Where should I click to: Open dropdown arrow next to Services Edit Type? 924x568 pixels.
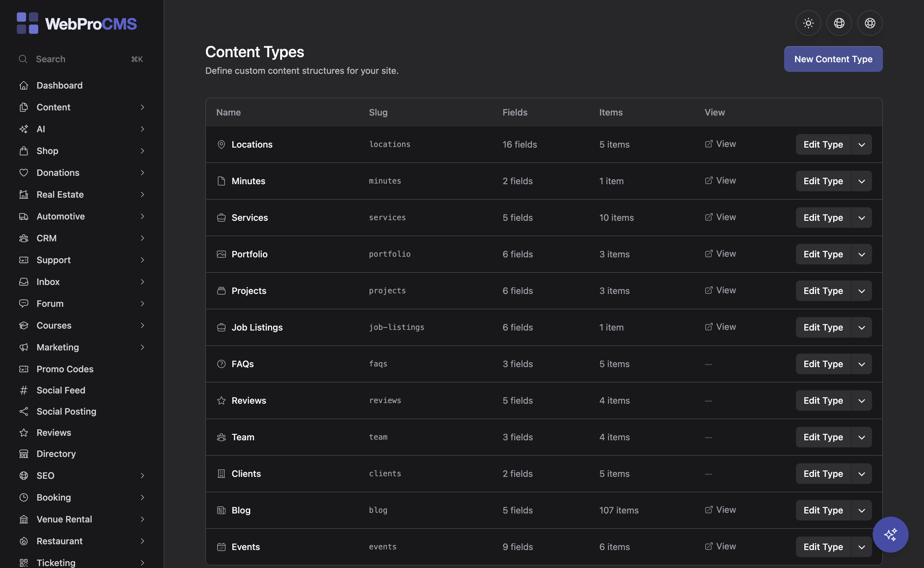click(861, 217)
